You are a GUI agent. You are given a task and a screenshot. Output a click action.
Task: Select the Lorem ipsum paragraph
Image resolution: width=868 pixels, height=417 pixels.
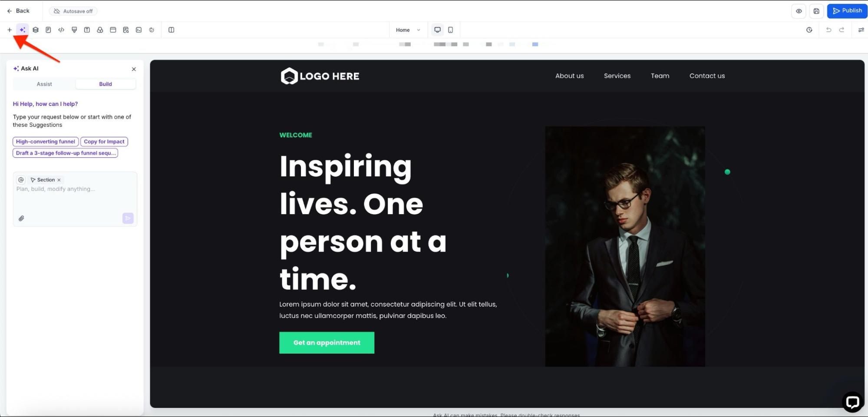388,310
